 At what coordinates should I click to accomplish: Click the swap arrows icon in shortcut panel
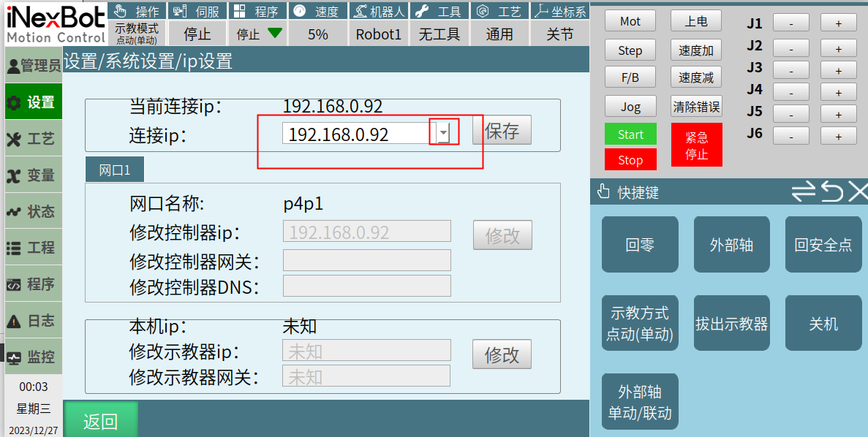803,192
